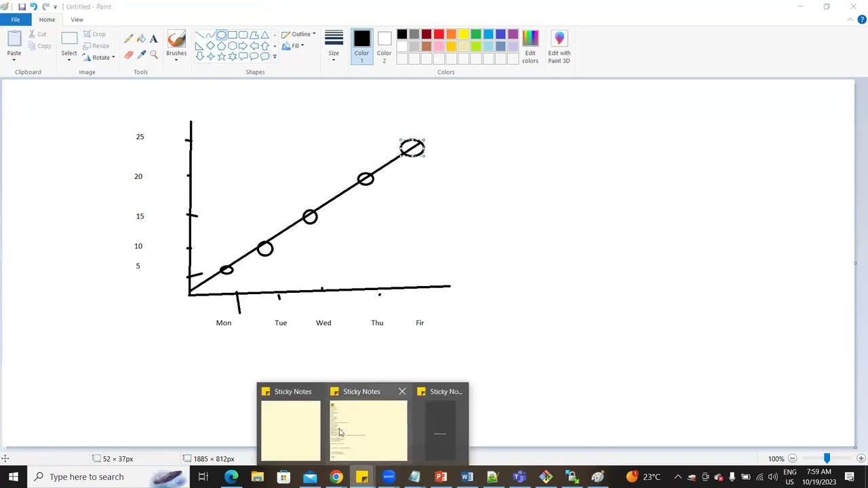Activate Color 1 foreground selector
Viewport: 868px width, 488px height.
click(x=361, y=47)
